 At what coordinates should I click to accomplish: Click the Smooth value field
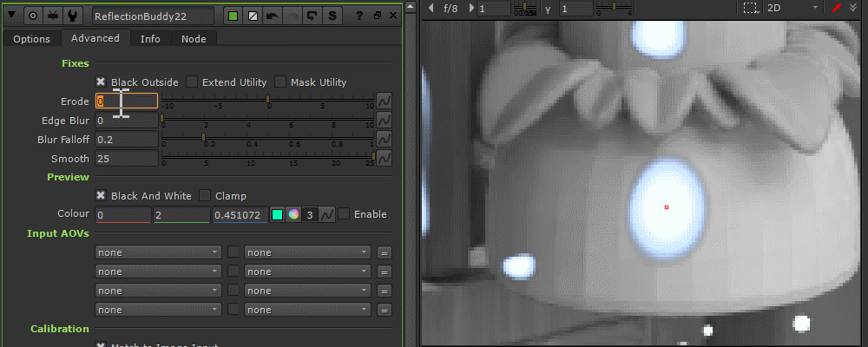127,158
